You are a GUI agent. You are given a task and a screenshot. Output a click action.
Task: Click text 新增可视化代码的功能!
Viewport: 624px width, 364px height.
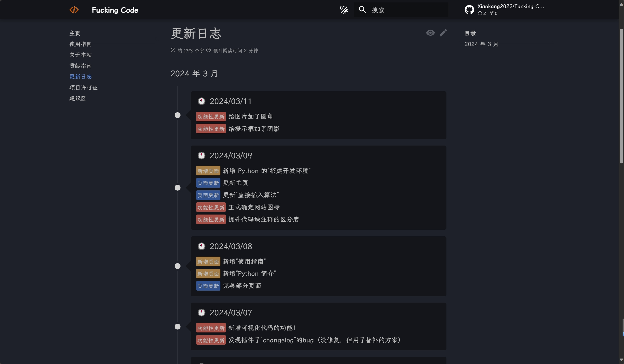(x=262, y=328)
